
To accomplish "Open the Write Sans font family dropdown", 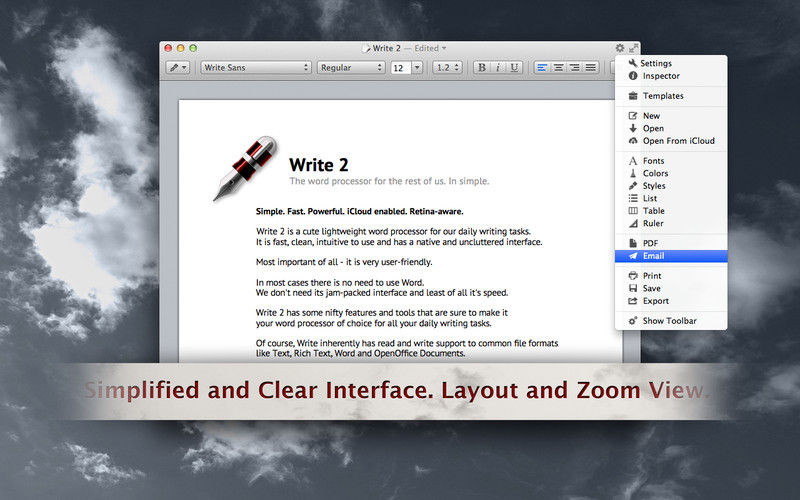I will (256, 67).
